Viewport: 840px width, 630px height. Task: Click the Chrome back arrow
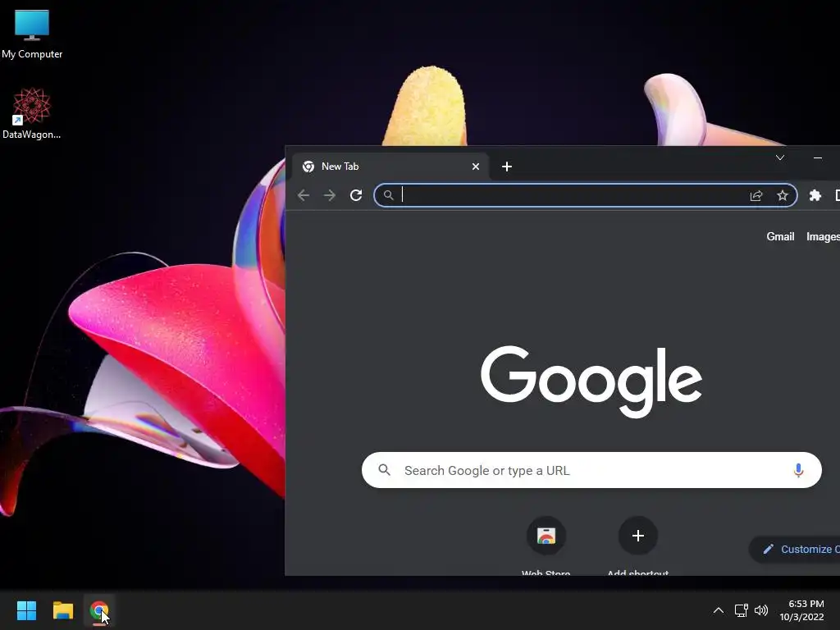coord(304,195)
